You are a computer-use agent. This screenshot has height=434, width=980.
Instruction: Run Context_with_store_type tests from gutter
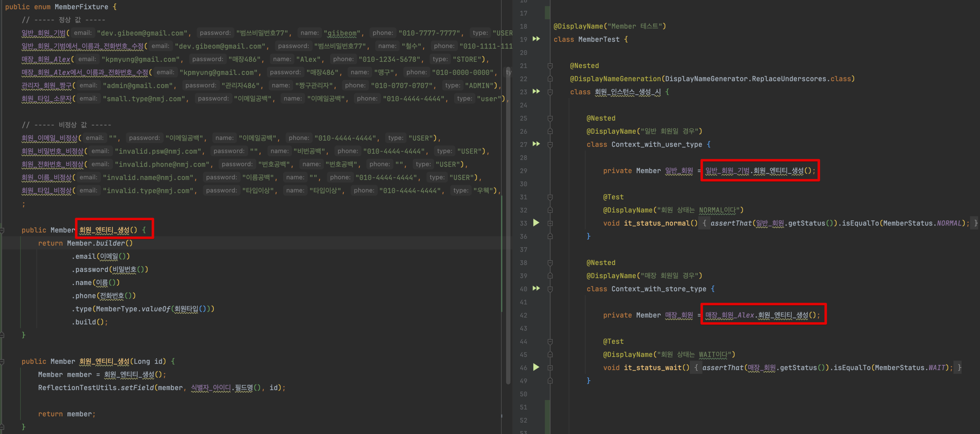[x=536, y=288]
